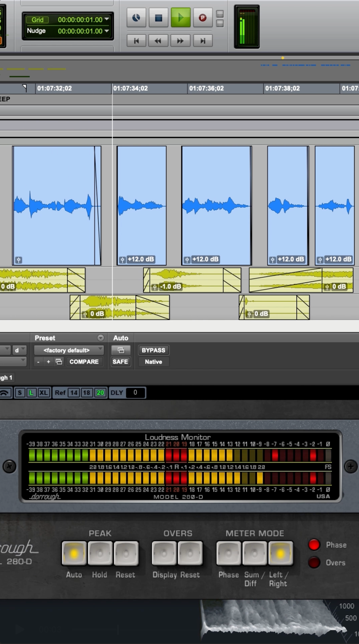Open the <factory default> preset dropdown

pos(69,350)
